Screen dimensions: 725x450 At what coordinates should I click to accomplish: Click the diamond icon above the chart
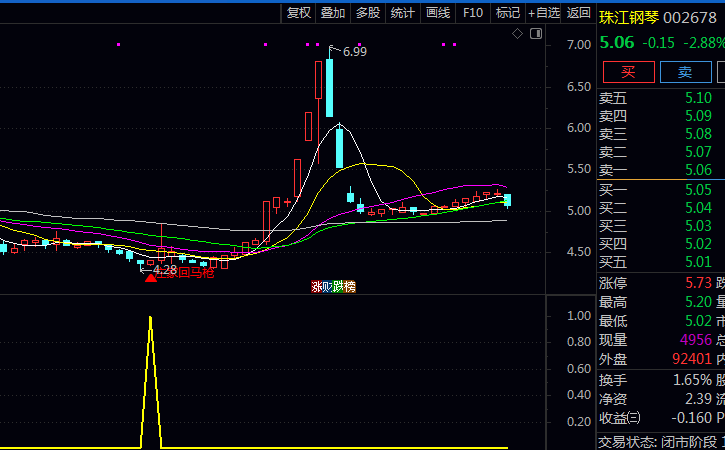tap(518, 34)
